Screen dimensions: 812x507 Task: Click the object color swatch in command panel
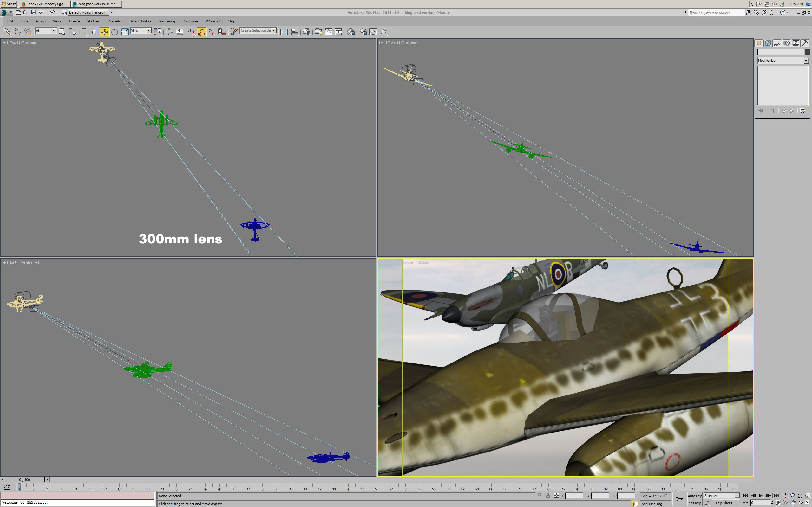807,52
